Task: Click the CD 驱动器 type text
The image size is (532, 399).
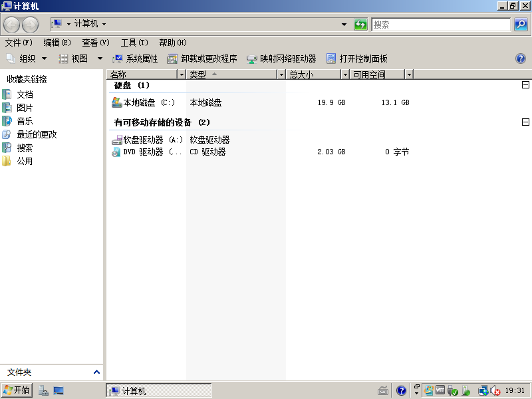Action: tap(207, 152)
